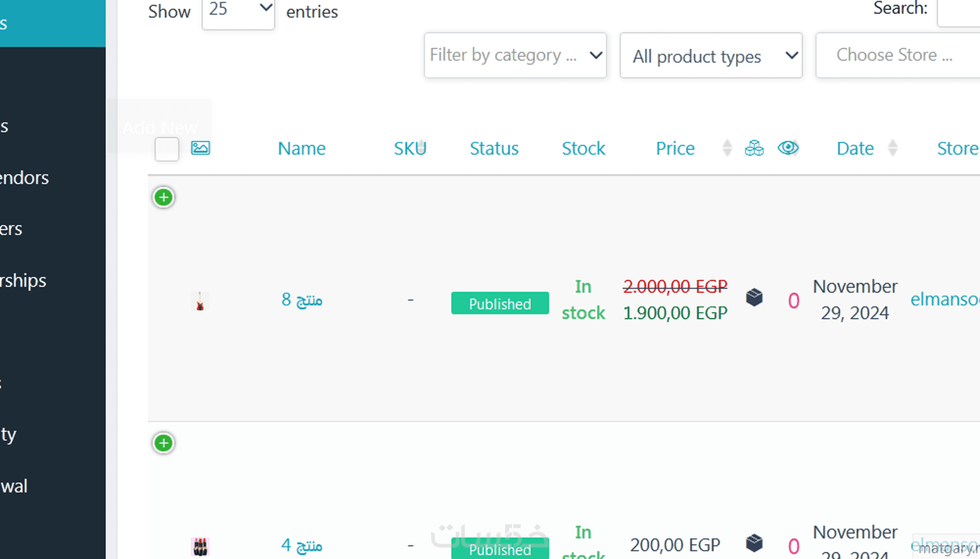Open the منتج 4 product link
The image size is (980, 559).
(301, 545)
